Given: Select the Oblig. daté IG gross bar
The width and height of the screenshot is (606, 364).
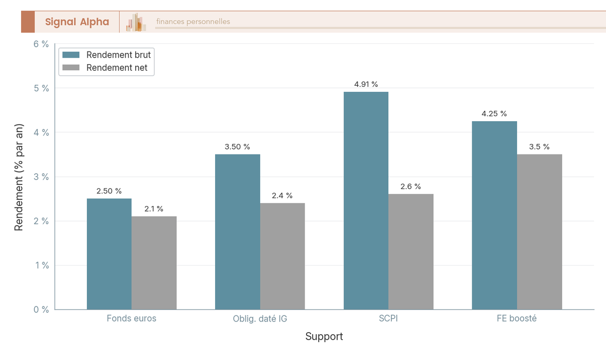Looking at the screenshot, I should tap(237, 232).
